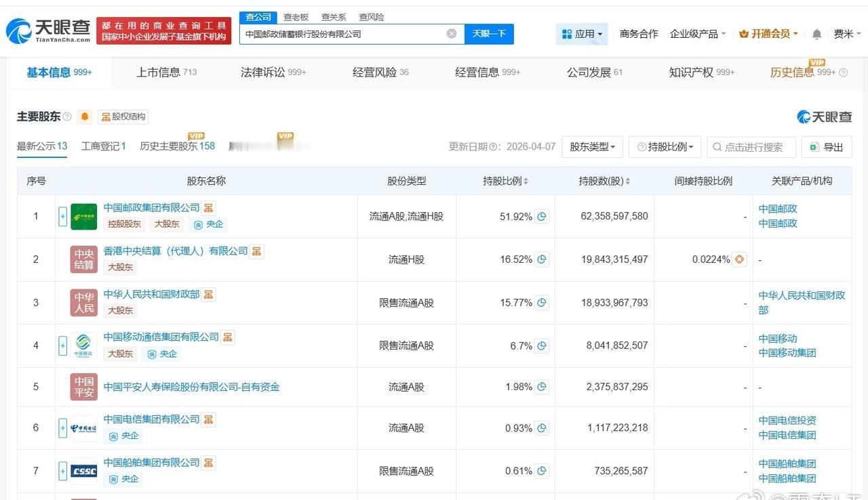
Task: Click the 天眼一下 search button
Action: click(x=489, y=34)
